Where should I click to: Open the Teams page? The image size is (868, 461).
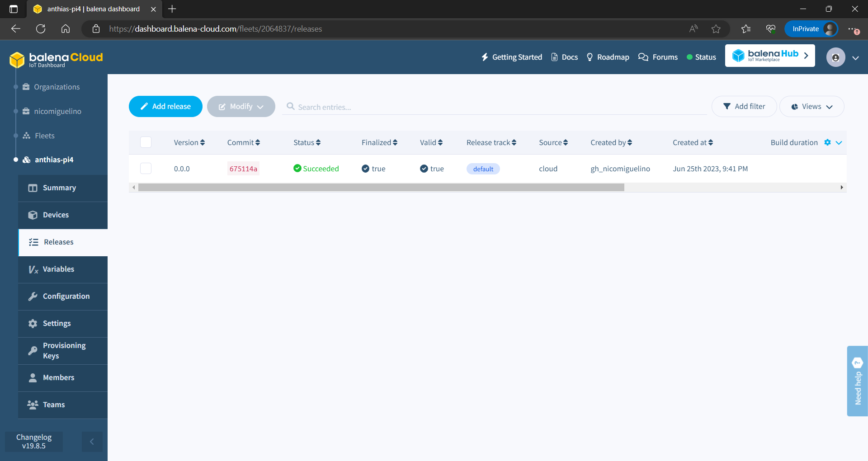tap(63, 405)
